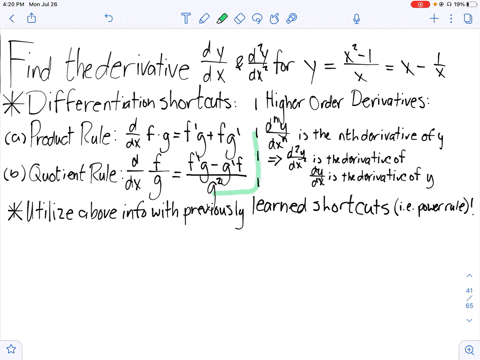Select the Lasso selection tool
This screenshot has height=360, width=480.
pyautogui.click(x=257, y=18)
